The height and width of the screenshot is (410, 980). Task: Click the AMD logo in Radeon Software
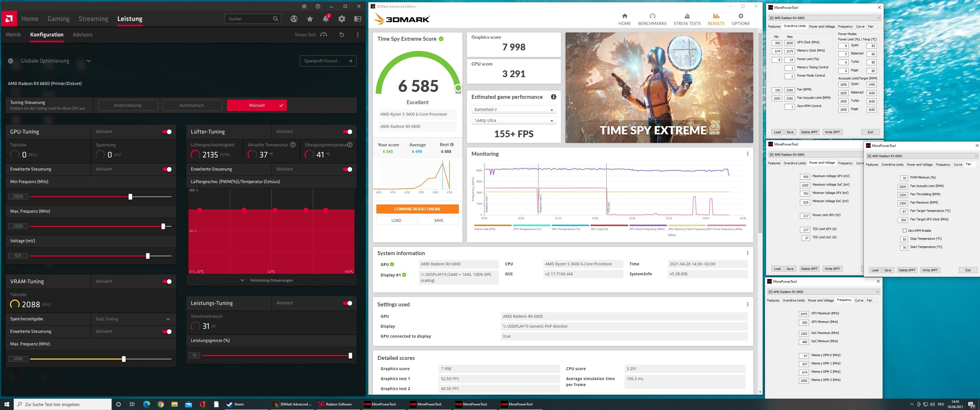pyautogui.click(x=9, y=19)
